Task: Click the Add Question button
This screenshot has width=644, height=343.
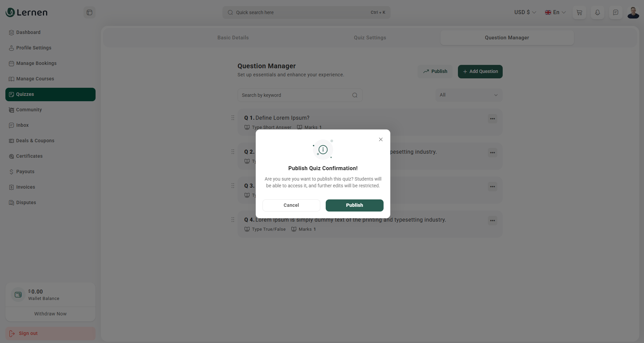Action: [480, 72]
